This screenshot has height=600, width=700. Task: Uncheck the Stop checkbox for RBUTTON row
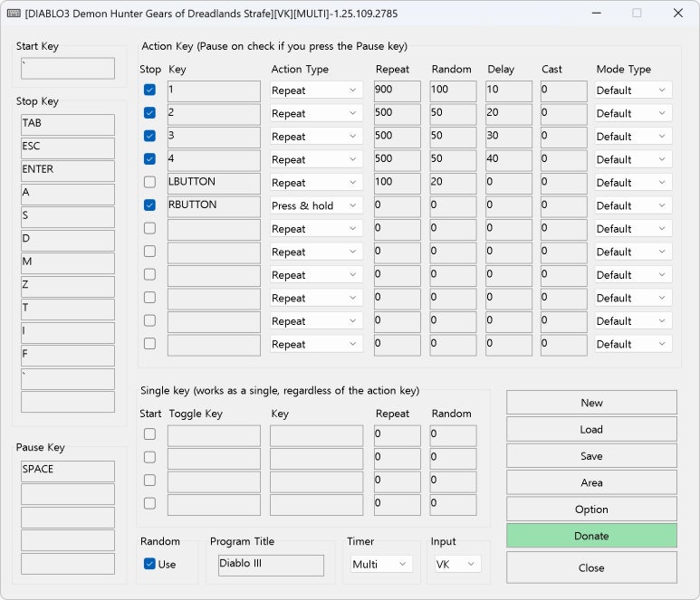click(149, 205)
